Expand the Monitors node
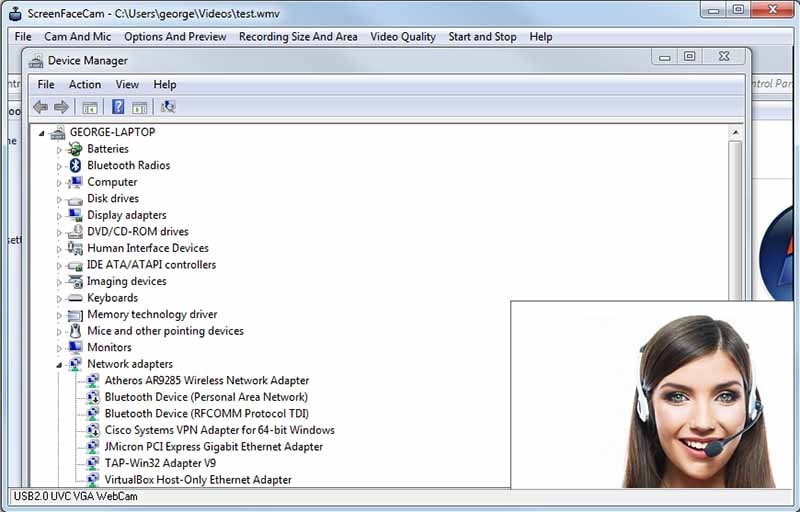The width and height of the screenshot is (800, 512). click(59, 348)
